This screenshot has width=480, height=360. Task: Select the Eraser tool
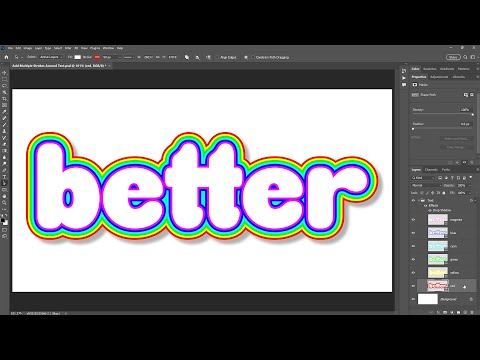point(4,145)
